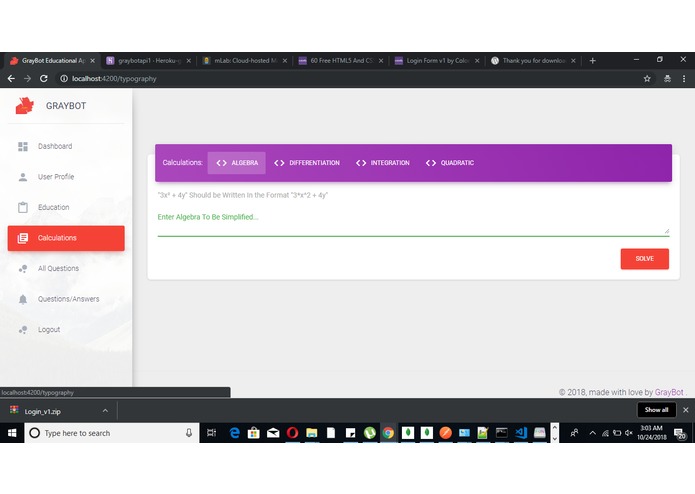Open Microsoft Store from taskbar
This screenshot has height=494, width=695.
(x=254, y=433)
